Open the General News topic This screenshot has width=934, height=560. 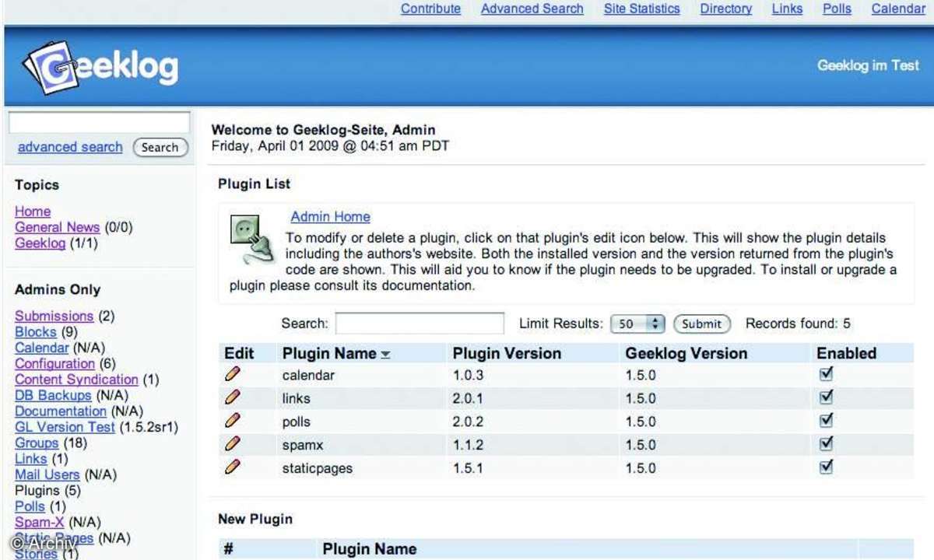pos(58,227)
